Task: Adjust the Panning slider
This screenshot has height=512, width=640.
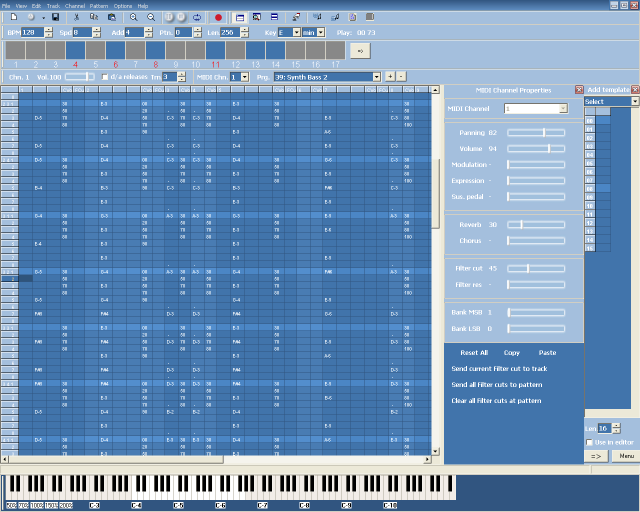Action: [536, 133]
